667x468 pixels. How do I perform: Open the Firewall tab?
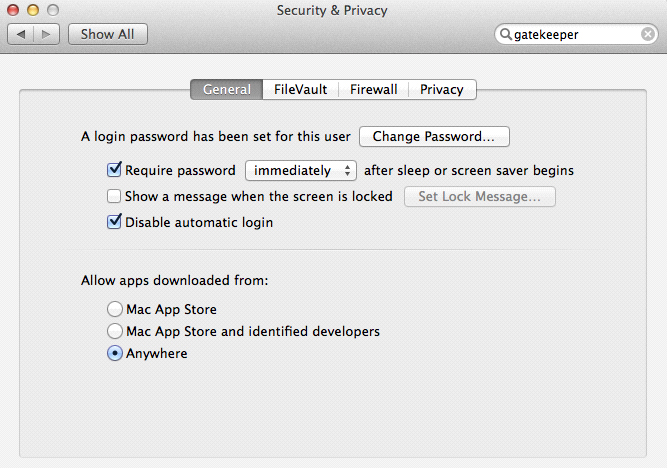tap(373, 89)
